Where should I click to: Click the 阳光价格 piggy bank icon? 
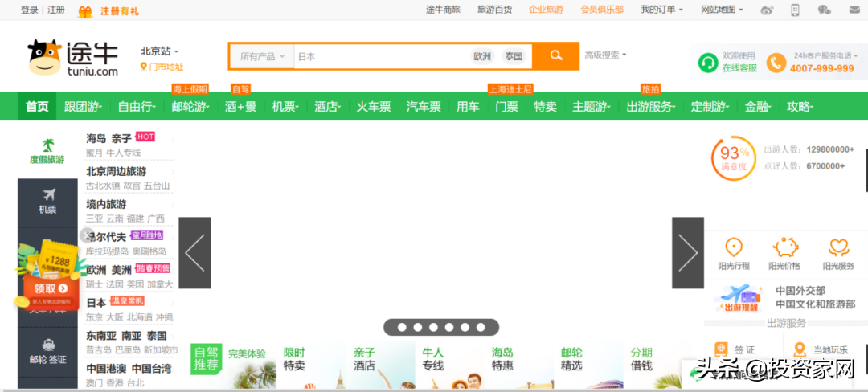pos(785,247)
